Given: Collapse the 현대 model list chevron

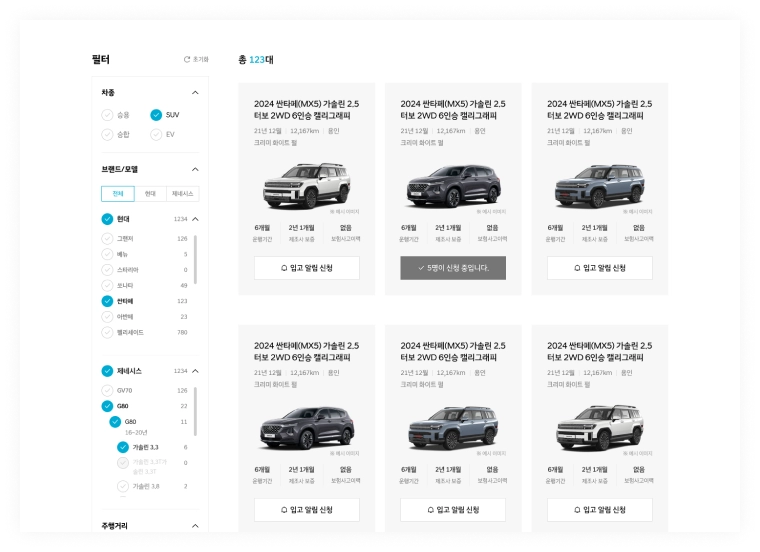Looking at the screenshot, I should point(195,219).
